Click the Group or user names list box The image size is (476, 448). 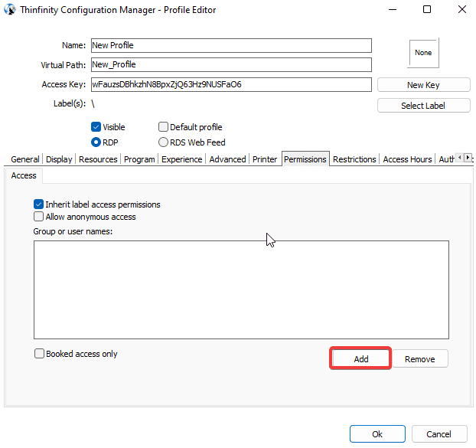(x=241, y=289)
